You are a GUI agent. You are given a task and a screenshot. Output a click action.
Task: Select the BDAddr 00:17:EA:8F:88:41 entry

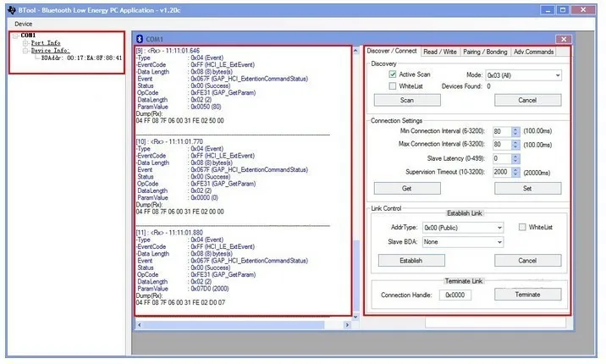[x=81, y=58]
